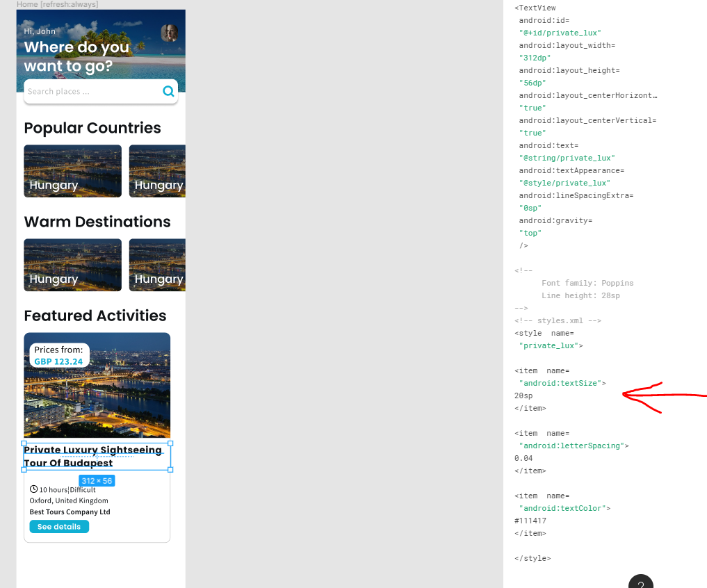Click the 10 hours|Difficult text
The height and width of the screenshot is (588, 707).
pyautogui.click(x=67, y=490)
